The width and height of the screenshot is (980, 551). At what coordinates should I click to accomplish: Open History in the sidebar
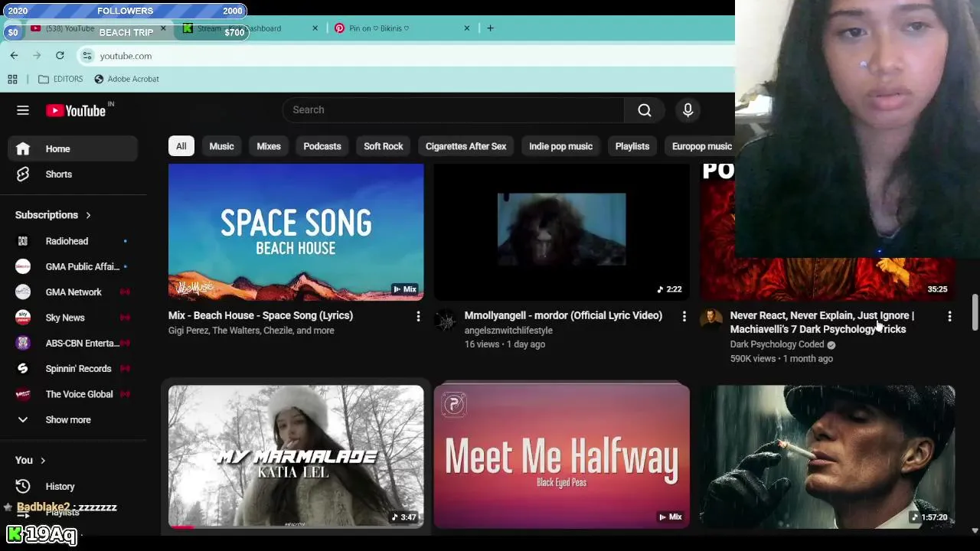[x=73, y=487]
